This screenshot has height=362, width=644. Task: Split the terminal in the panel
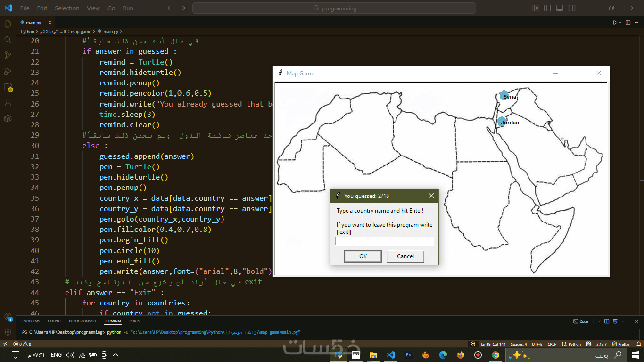[607, 321]
